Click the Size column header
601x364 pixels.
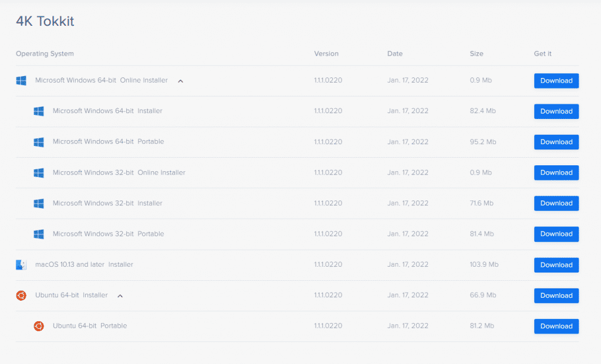[477, 53]
